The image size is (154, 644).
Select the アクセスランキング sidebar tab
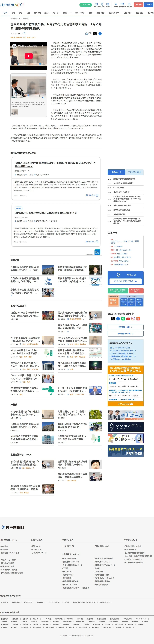(134, 172)
